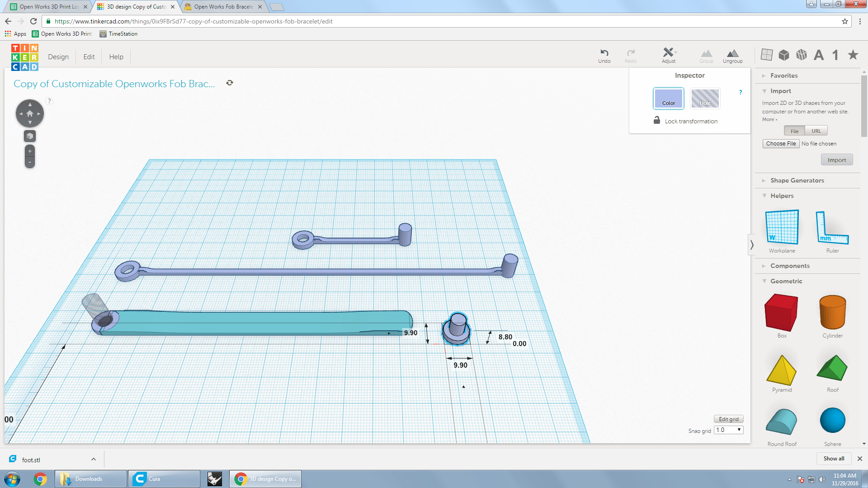Click the Inspector help question mark
This screenshot has width=868, height=488.
pyautogui.click(x=741, y=92)
